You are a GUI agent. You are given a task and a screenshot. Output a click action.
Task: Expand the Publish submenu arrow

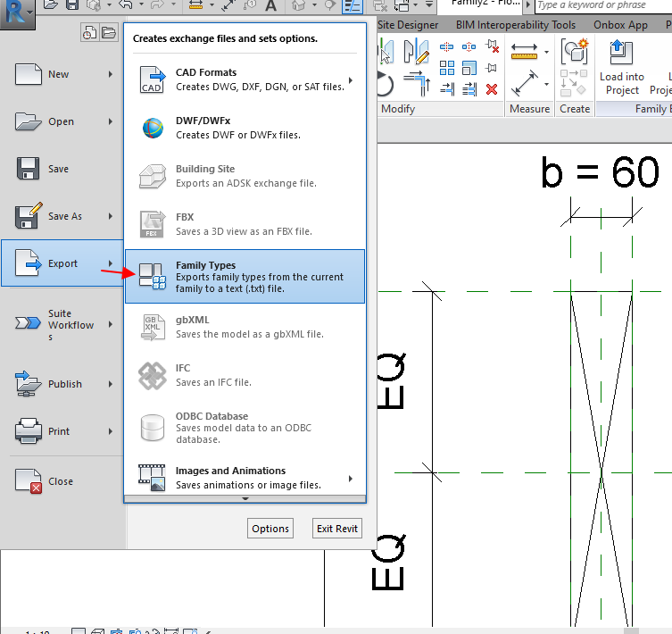(111, 384)
